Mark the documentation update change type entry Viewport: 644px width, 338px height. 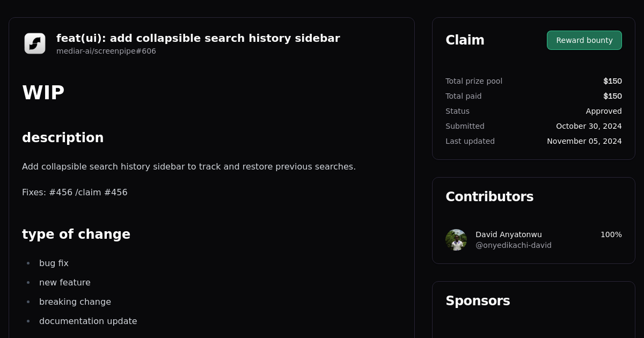click(x=88, y=321)
